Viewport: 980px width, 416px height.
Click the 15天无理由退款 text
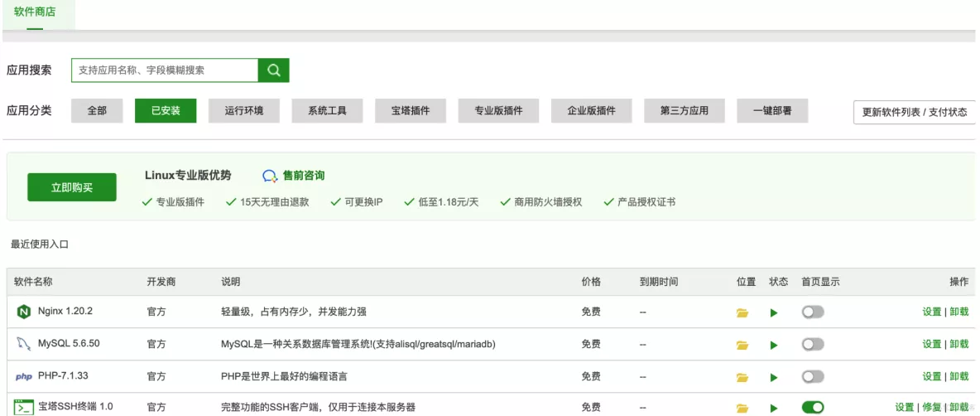[x=274, y=203]
